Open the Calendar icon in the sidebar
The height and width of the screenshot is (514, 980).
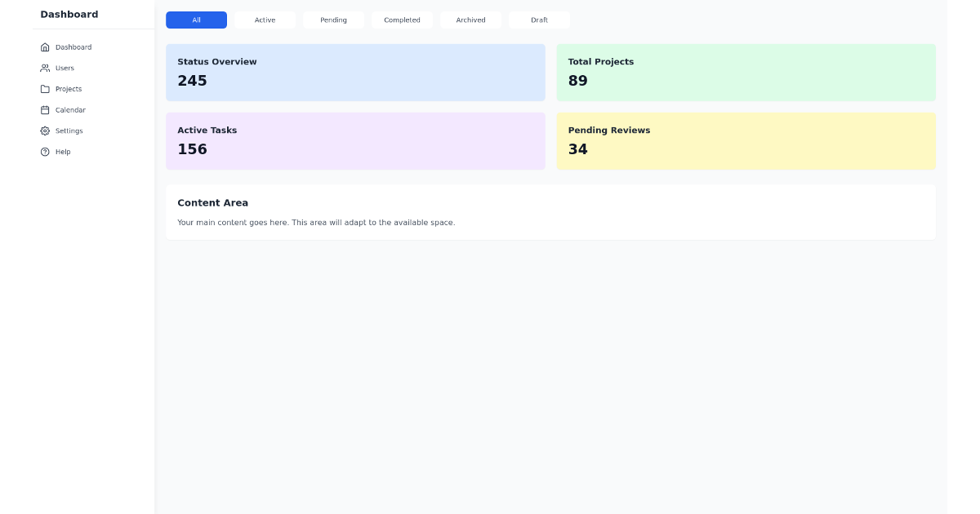pyautogui.click(x=46, y=110)
